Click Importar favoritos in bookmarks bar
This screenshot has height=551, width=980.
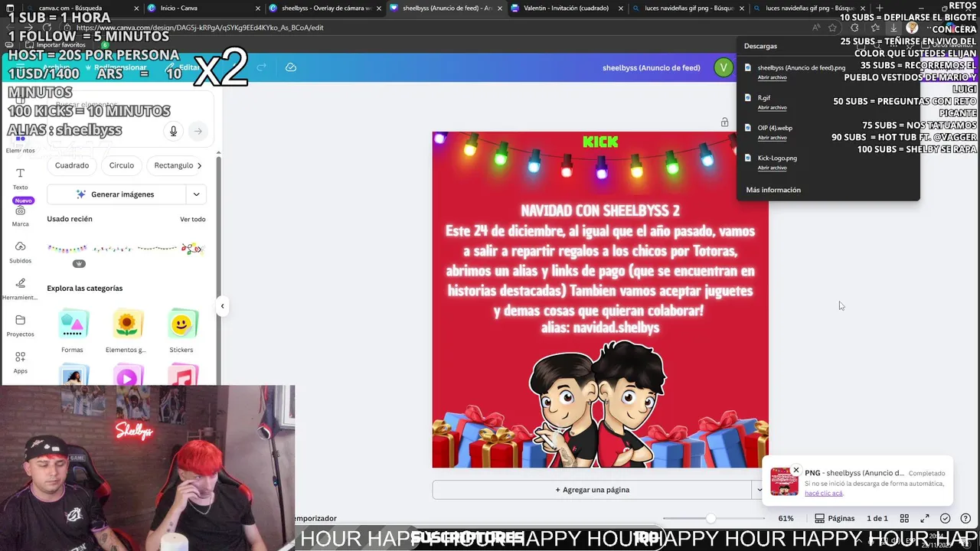55,45
